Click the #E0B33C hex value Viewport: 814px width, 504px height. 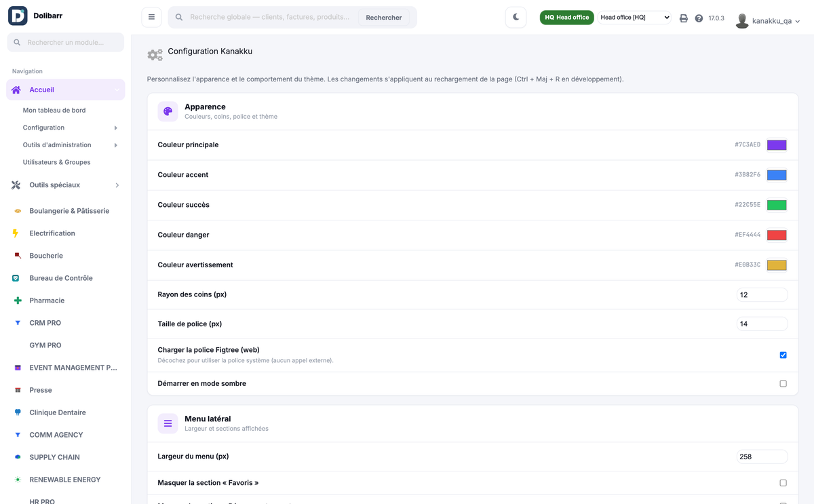click(x=748, y=265)
